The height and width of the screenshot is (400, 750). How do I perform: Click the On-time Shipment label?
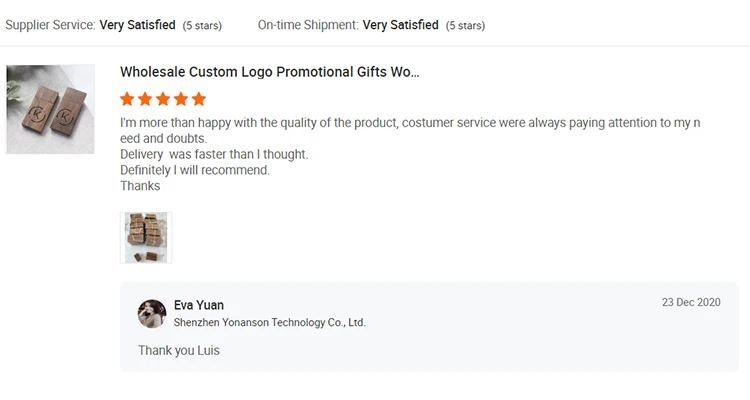308,24
